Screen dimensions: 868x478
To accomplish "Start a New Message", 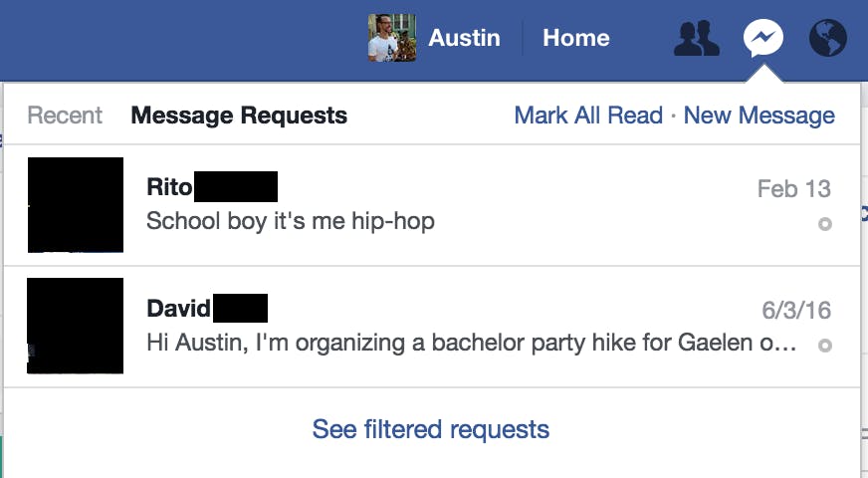I will click(759, 116).
